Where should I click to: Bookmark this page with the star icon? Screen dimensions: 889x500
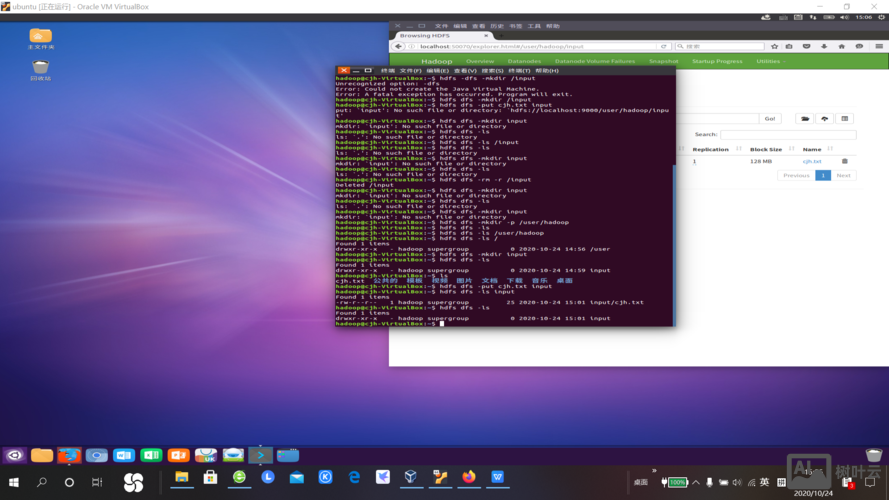(774, 46)
